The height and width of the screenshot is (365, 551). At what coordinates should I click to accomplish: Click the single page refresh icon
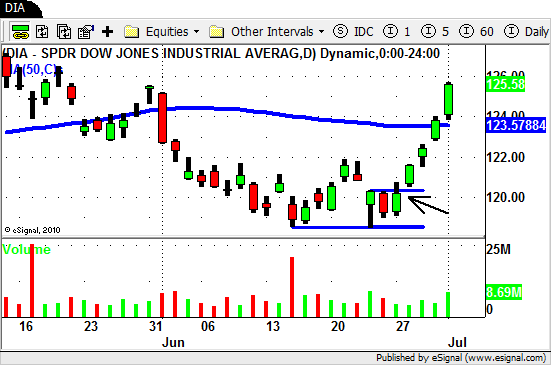(x=43, y=32)
